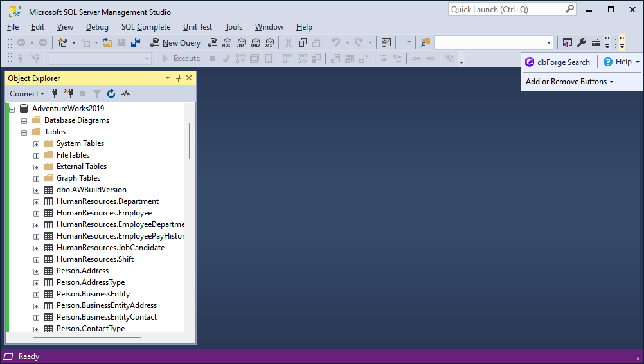This screenshot has height=364, width=644.
Task: Click the Find in Files icon
Action: (425, 42)
